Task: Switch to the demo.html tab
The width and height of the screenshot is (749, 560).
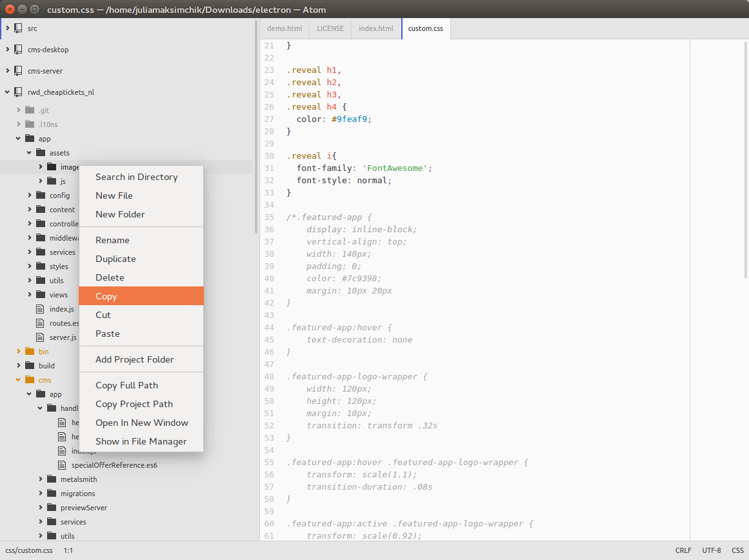Action: coord(285,28)
